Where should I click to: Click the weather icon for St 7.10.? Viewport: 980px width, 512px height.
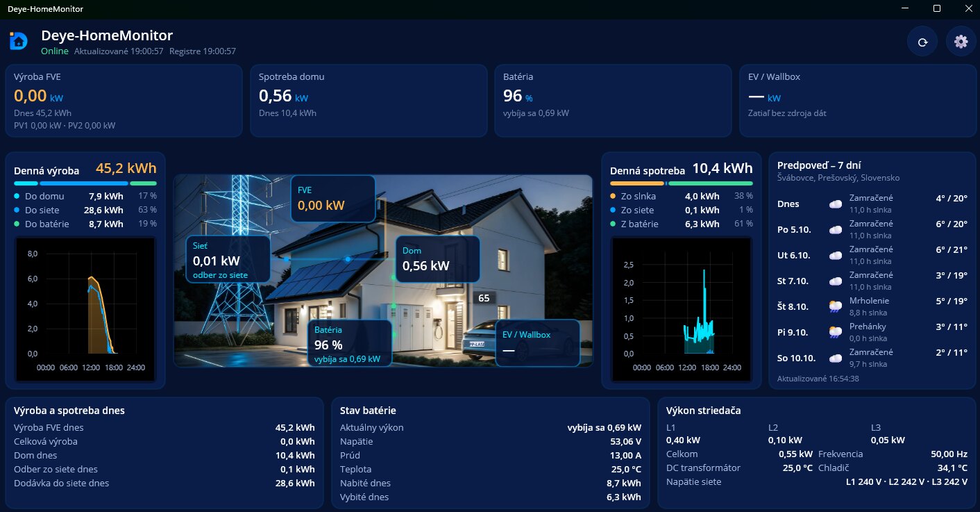(836, 281)
